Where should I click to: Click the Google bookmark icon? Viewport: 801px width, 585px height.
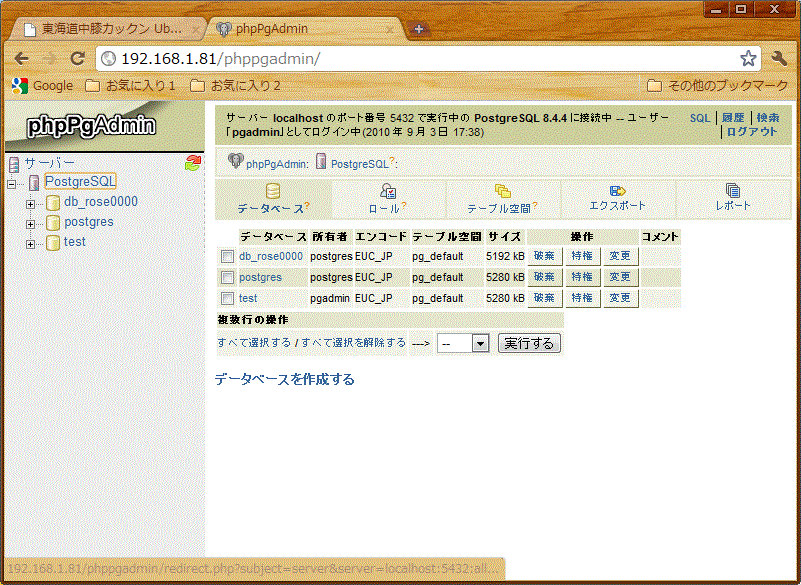point(20,85)
